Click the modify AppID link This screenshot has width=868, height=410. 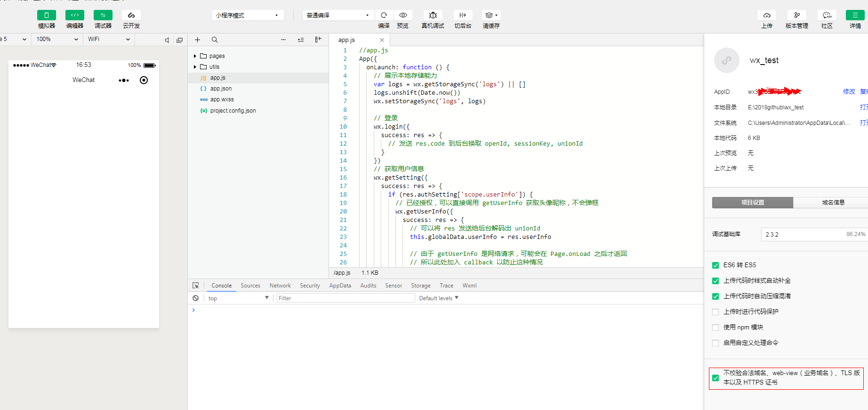point(849,91)
